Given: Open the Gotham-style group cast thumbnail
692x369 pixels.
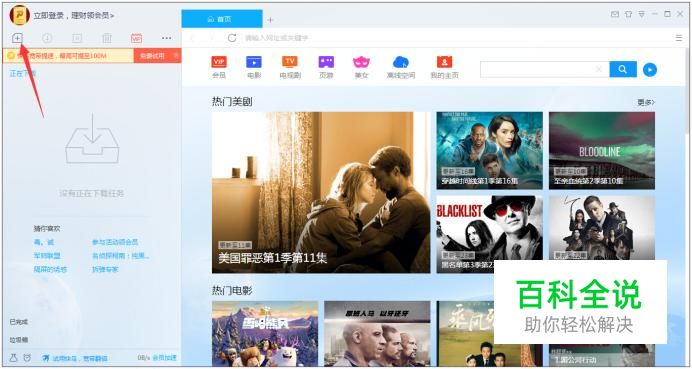Looking at the screenshot, I should coord(602,228).
